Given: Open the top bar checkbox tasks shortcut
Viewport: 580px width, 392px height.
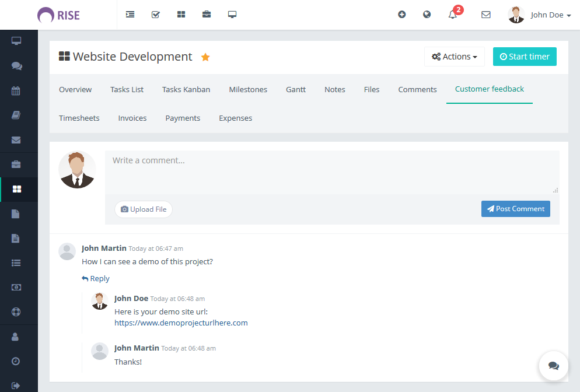Looking at the screenshot, I should coord(156,15).
